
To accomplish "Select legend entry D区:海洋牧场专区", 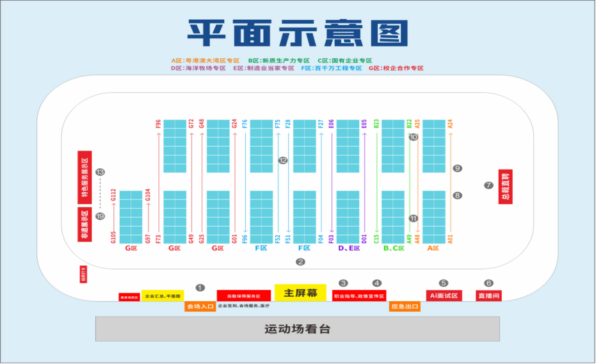I will click(x=198, y=68).
